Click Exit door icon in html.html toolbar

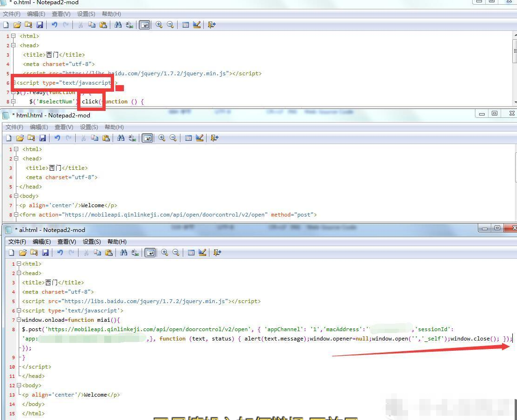[215, 138]
